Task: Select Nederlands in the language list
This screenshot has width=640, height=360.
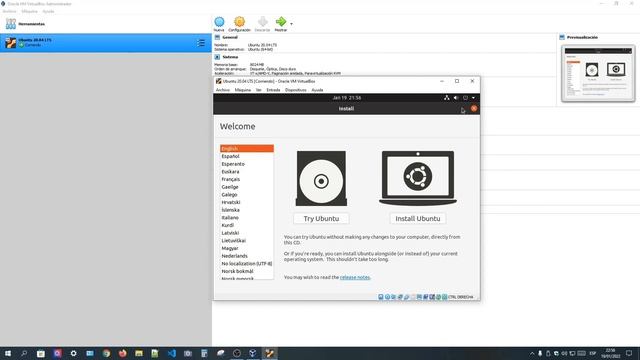Action: click(247, 256)
